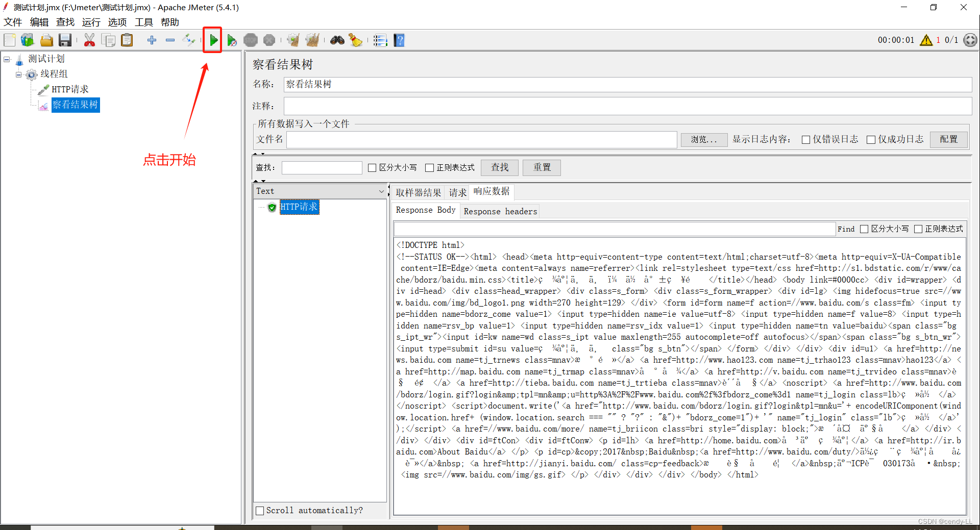The image size is (980, 530).
Task: Click Reset Search yellow broom icon
Action: [x=356, y=40]
